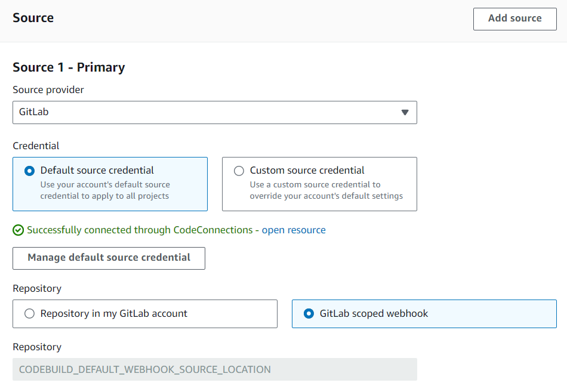
Task: Click Manage default source credential
Action: [109, 258]
